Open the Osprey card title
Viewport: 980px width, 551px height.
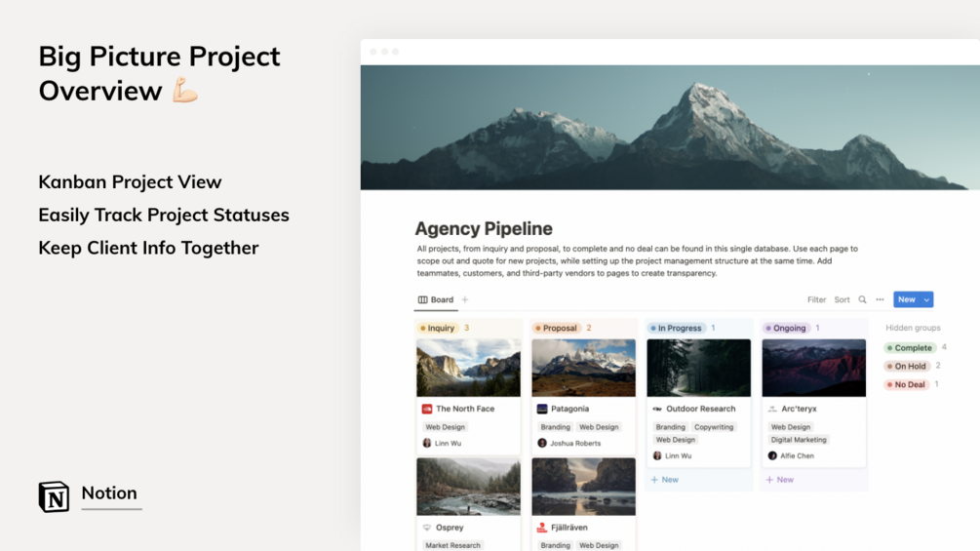[450, 528]
